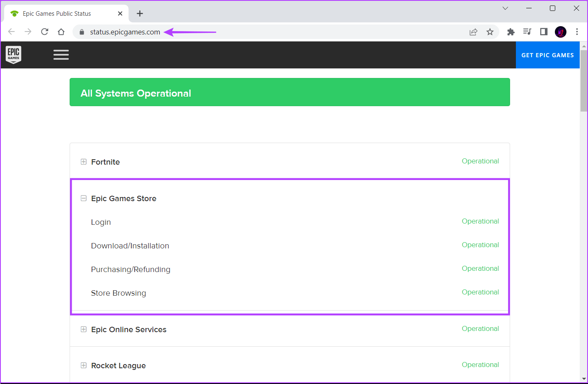
Task: Collapse the Epic Games Store group
Action: click(84, 198)
